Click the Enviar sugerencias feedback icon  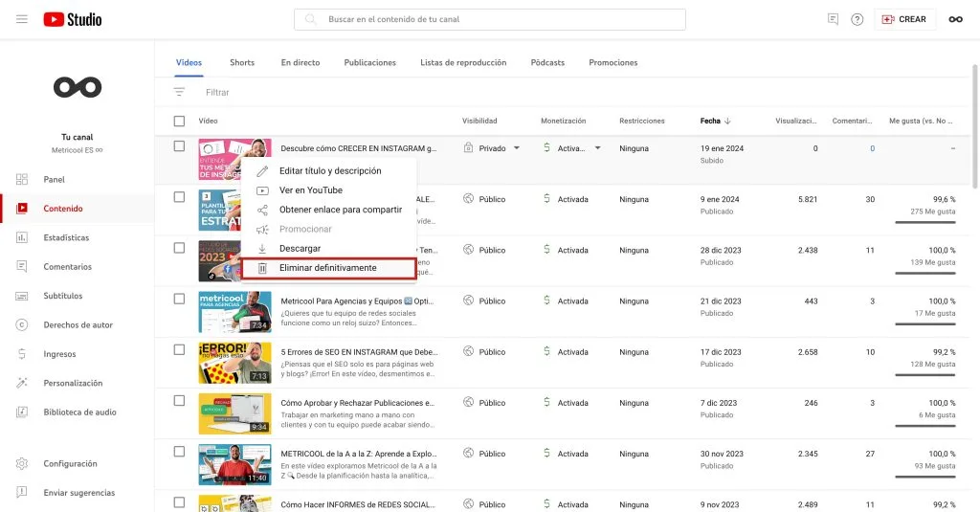point(22,493)
